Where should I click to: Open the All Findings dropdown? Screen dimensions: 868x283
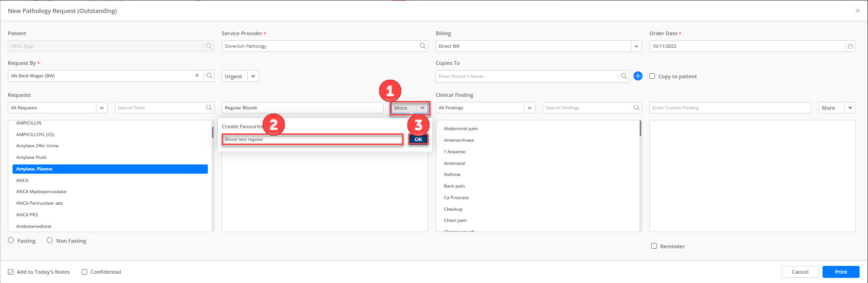(530, 107)
